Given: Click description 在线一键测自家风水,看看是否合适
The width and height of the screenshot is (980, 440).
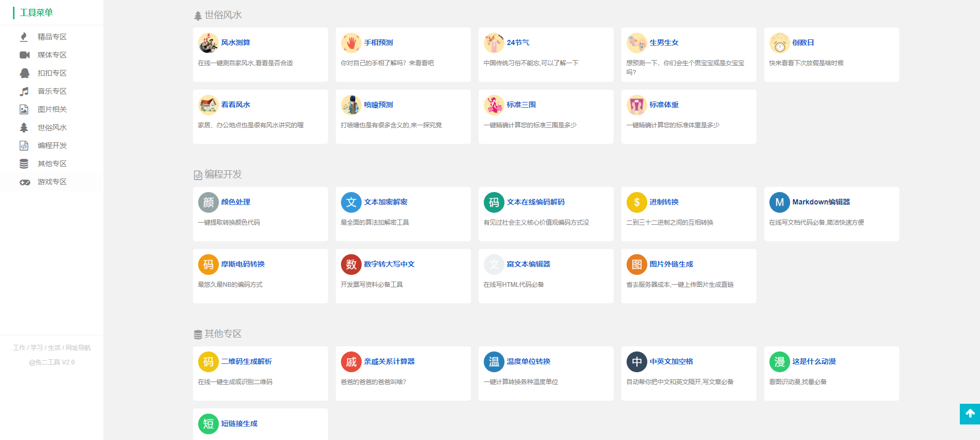Looking at the screenshot, I should (245, 63).
